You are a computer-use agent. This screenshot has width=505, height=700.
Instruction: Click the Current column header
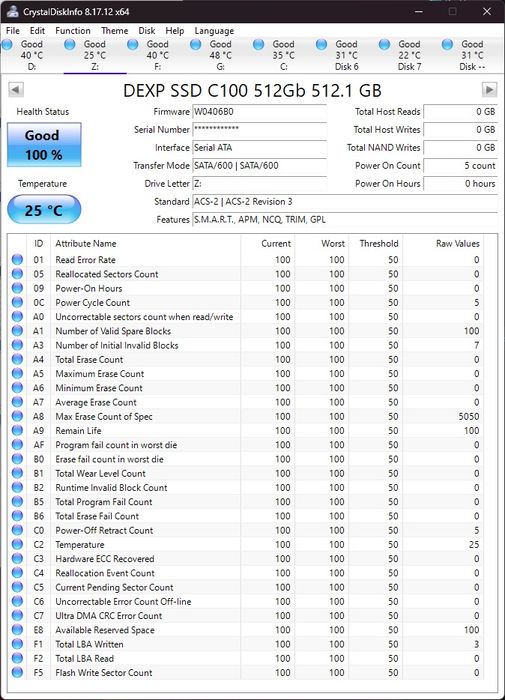pos(268,243)
